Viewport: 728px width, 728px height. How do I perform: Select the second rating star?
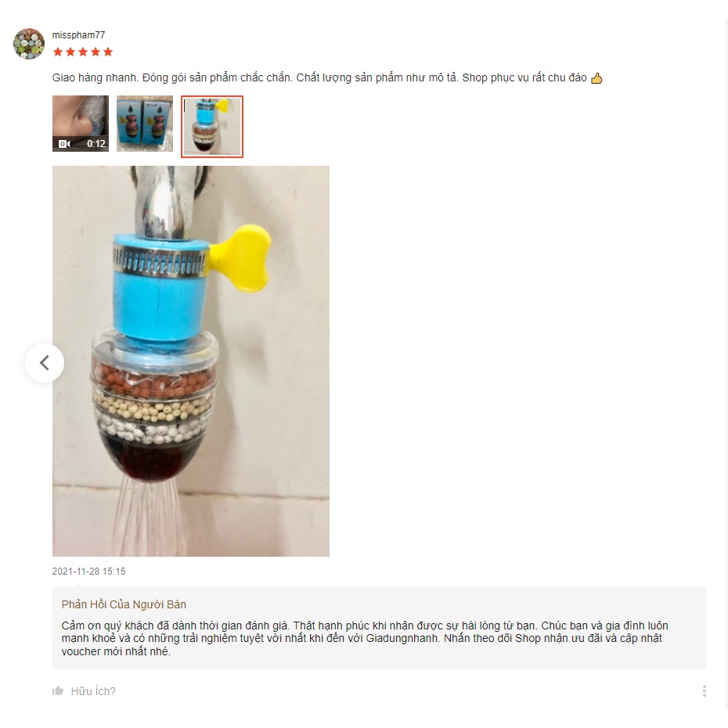[x=70, y=52]
